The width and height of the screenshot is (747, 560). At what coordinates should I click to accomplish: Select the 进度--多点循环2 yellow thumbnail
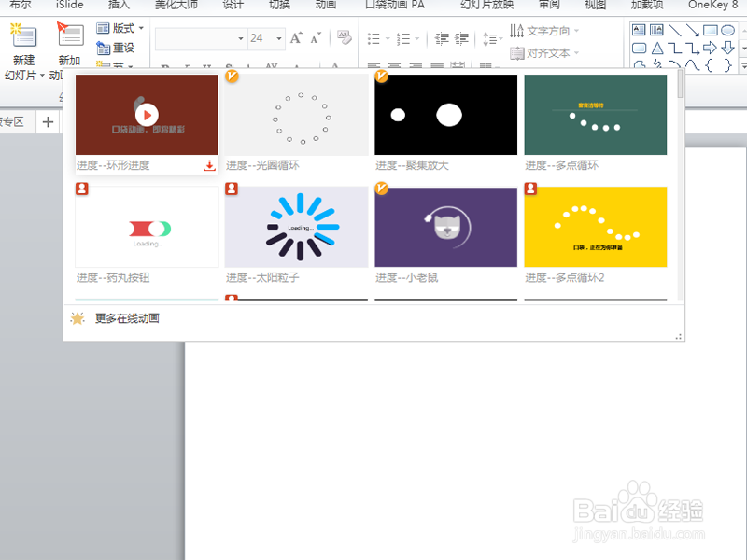(596, 227)
